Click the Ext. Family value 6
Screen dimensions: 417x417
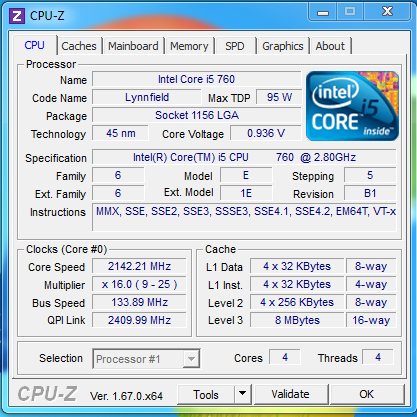click(x=118, y=193)
